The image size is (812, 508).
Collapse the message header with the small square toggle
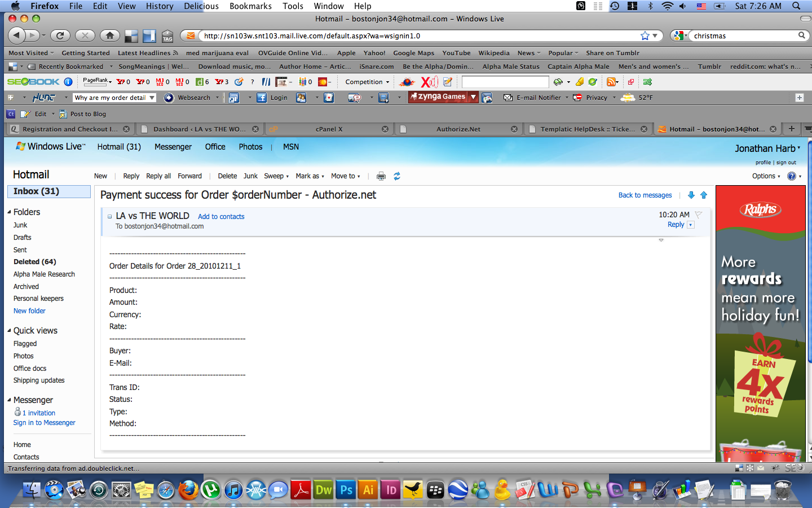click(x=109, y=216)
